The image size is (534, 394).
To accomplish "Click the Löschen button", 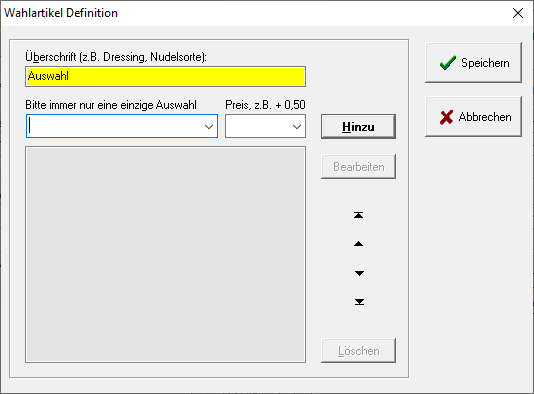I will pos(358,350).
